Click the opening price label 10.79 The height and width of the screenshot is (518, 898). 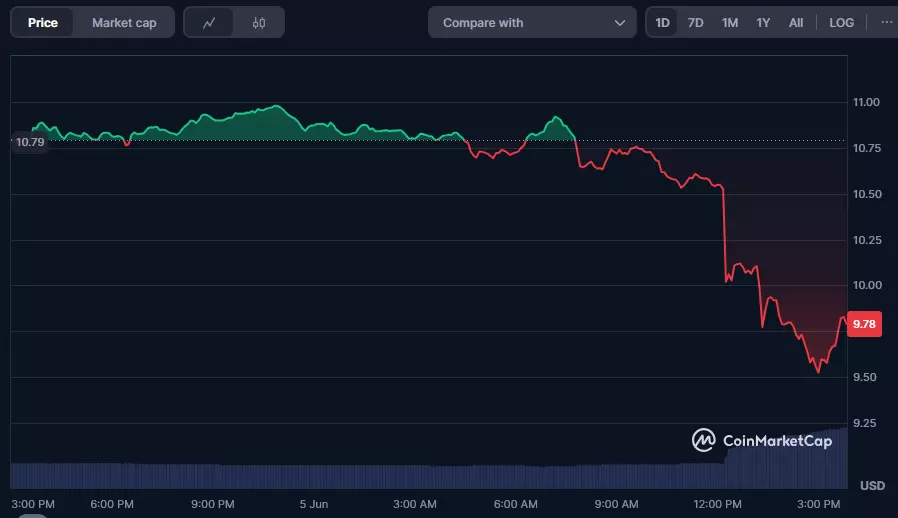[x=30, y=142]
